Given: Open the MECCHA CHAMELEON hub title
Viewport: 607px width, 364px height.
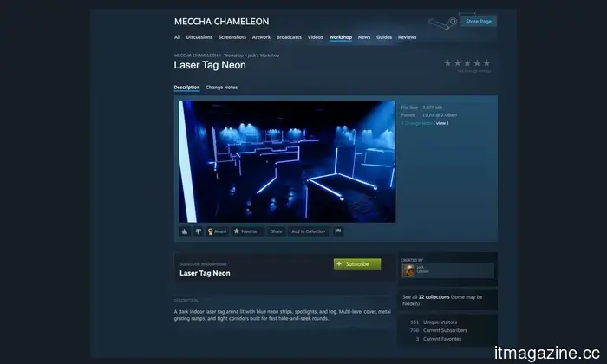Looking at the screenshot, I should [x=221, y=22].
